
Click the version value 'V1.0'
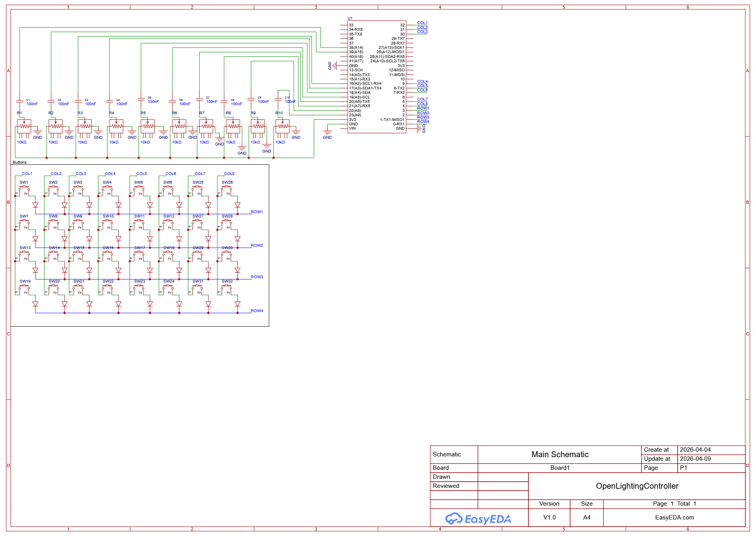coord(549,517)
